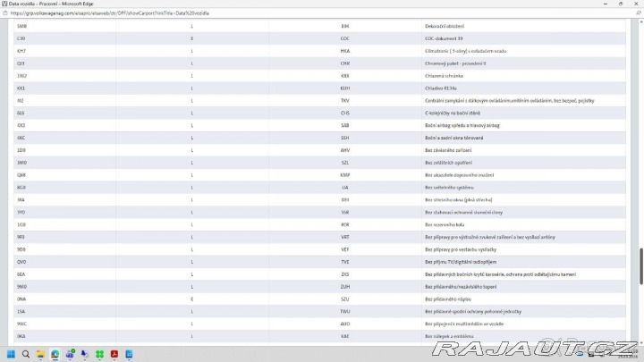Viewport: 644px width, 362px height.
Task: Select the COC-dokument 39 row description
Action: (444, 39)
